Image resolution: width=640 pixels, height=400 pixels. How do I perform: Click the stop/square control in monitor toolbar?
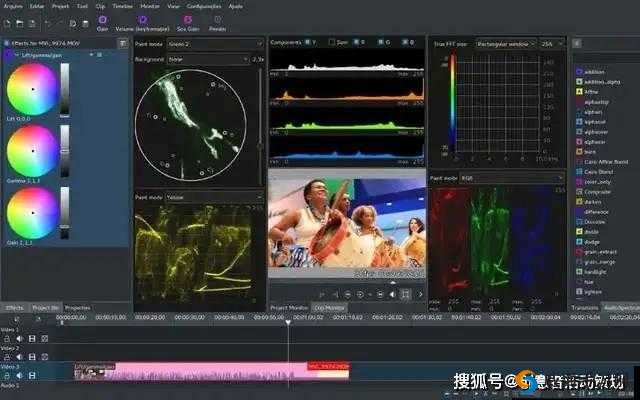point(380,294)
